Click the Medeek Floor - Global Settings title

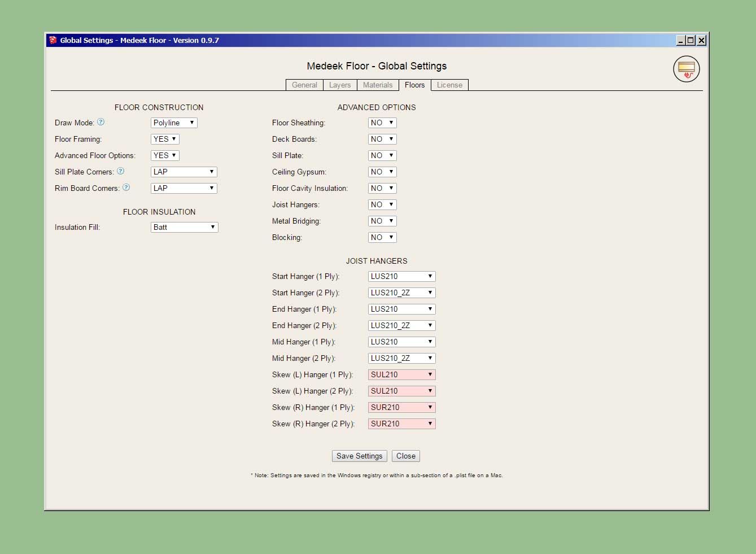(x=377, y=66)
